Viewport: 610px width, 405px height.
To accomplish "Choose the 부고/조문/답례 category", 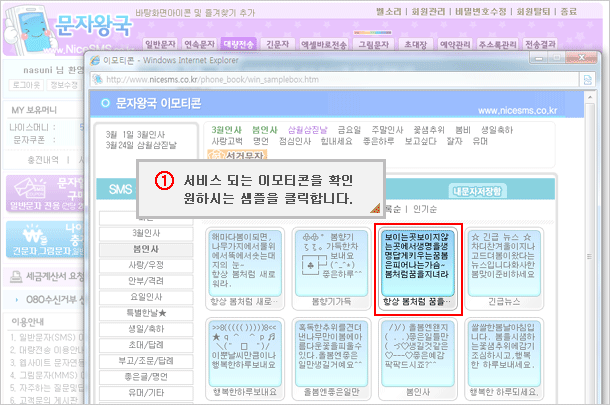I will click(x=146, y=361).
